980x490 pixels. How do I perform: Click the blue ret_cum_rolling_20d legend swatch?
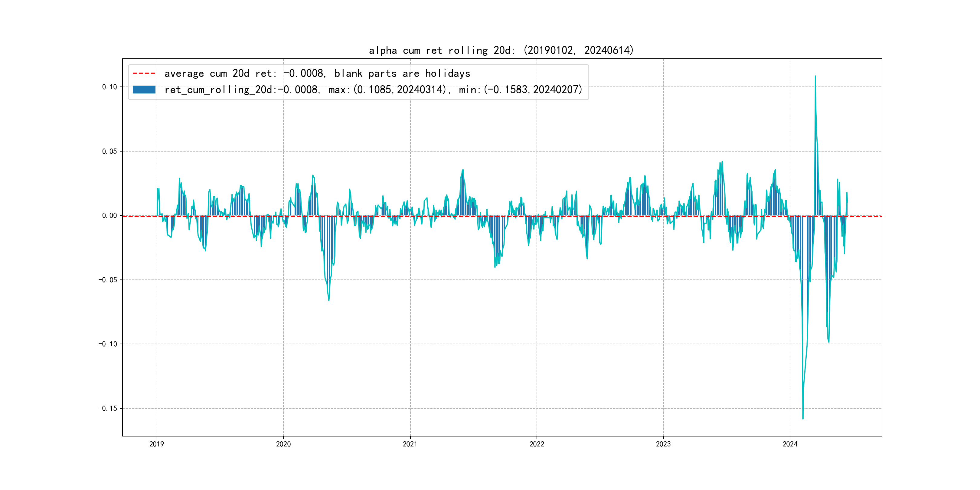tap(144, 90)
